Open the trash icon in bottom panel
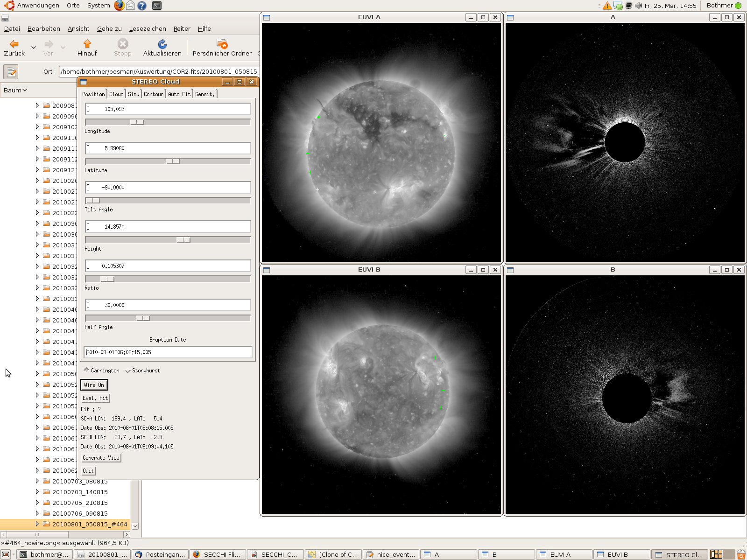This screenshot has width=747, height=560. (741, 554)
